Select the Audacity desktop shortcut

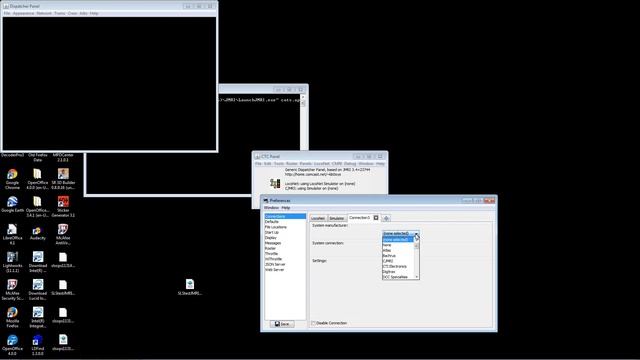38,233
